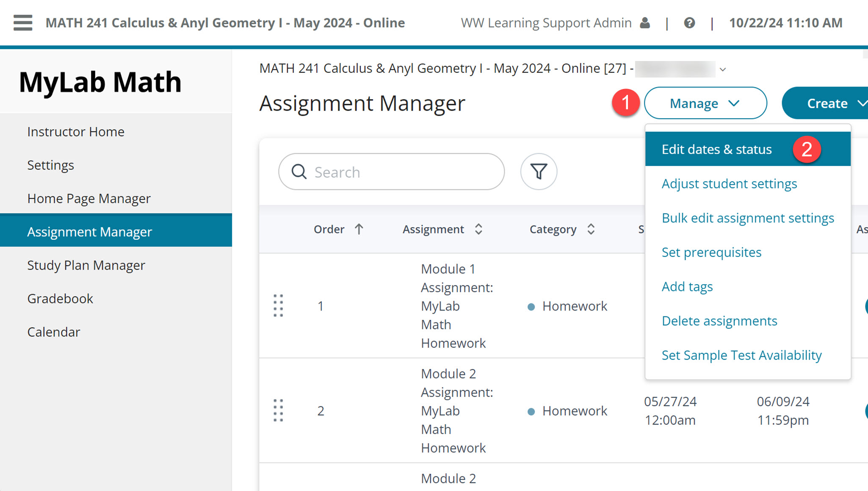Click due date 06/09/24 11:59pm

tap(783, 411)
